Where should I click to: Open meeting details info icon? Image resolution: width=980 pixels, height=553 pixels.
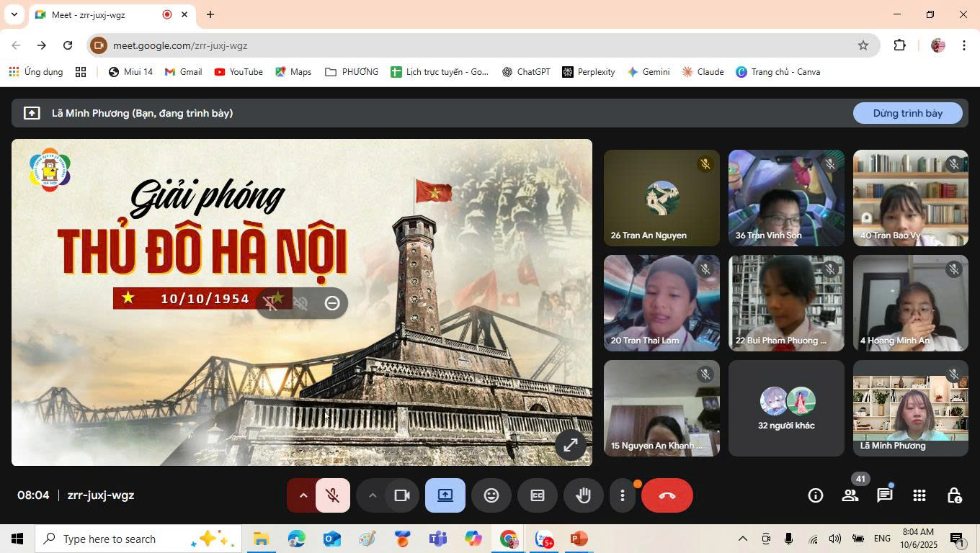click(816, 495)
